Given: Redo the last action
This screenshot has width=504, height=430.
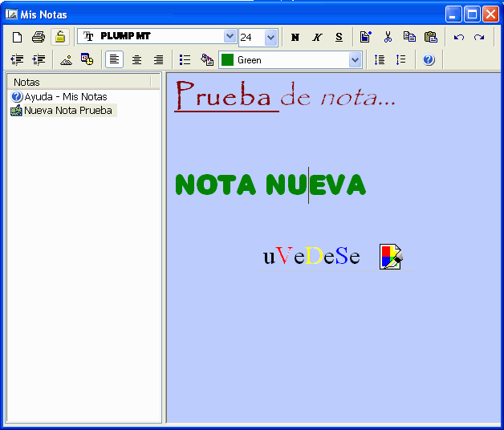Looking at the screenshot, I should click(x=479, y=37).
